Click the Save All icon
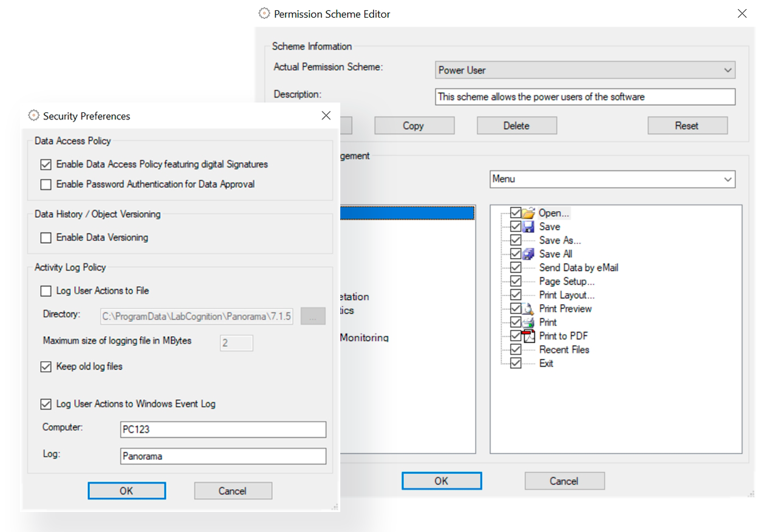The height and width of the screenshot is (532, 757). [x=528, y=254]
